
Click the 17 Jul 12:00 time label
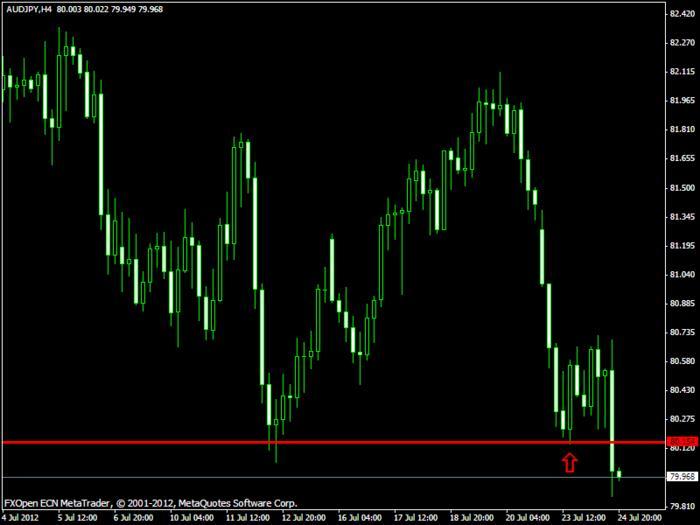click(x=416, y=518)
